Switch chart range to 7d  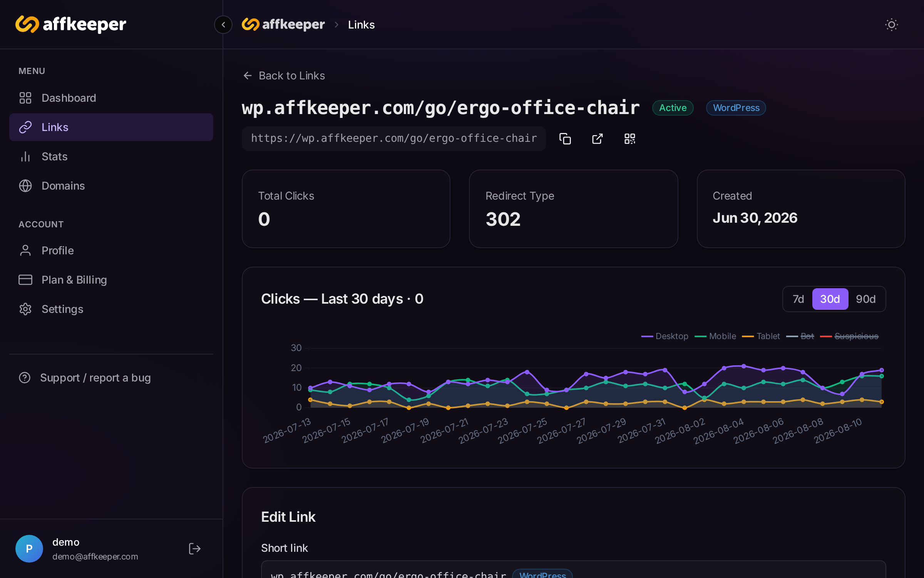click(x=798, y=299)
